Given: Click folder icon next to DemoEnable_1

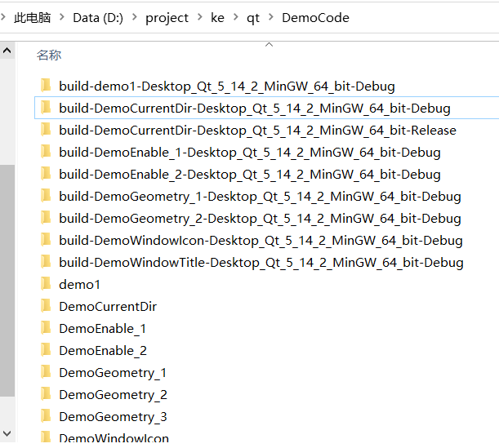Looking at the screenshot, I should (x=46, y=328).
